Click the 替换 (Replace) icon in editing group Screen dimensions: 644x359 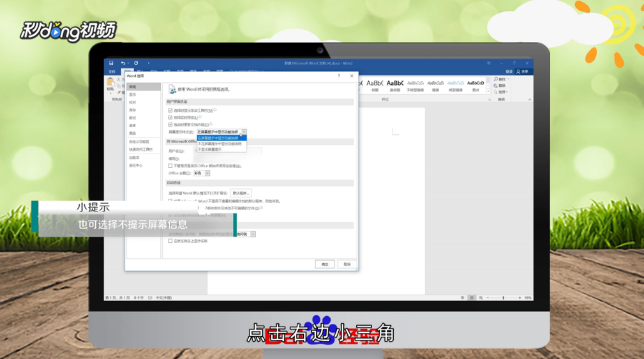[496, 86]
